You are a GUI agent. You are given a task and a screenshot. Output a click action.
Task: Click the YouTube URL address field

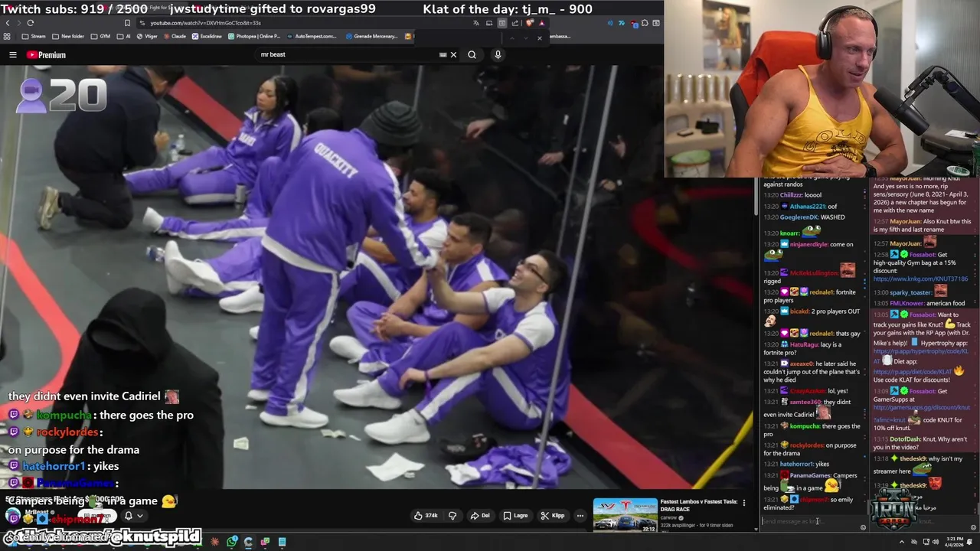point(306,23)
